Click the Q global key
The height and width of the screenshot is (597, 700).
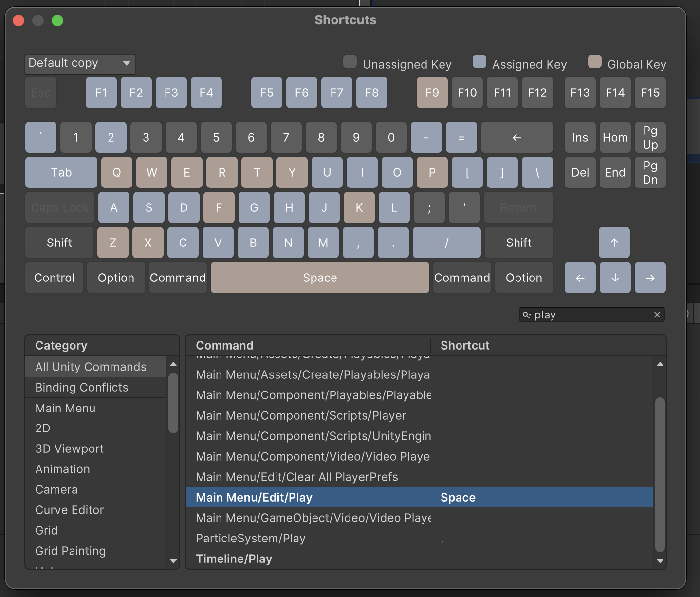(117, 172)
